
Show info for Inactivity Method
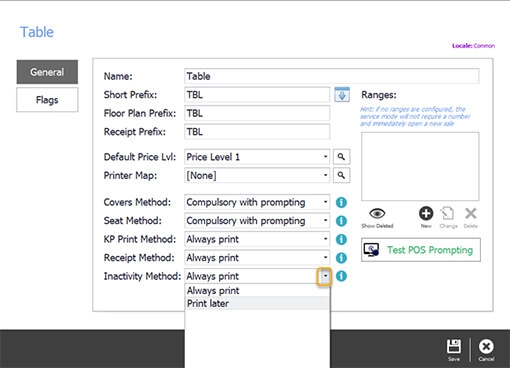point(341,276)
